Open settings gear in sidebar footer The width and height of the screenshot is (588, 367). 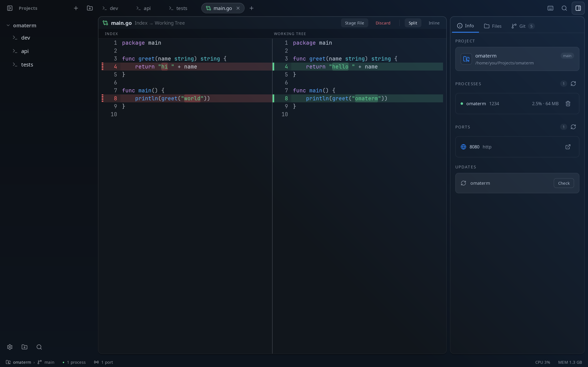point(10,347)
